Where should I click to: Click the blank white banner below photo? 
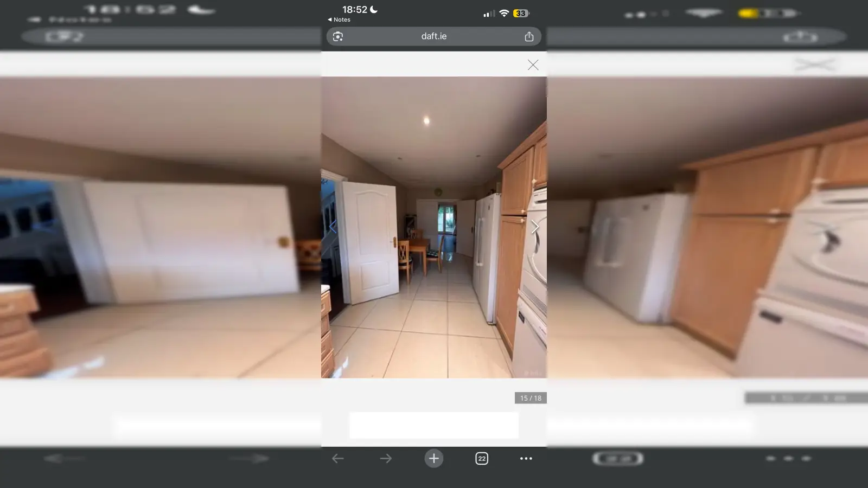click(433, 425)
